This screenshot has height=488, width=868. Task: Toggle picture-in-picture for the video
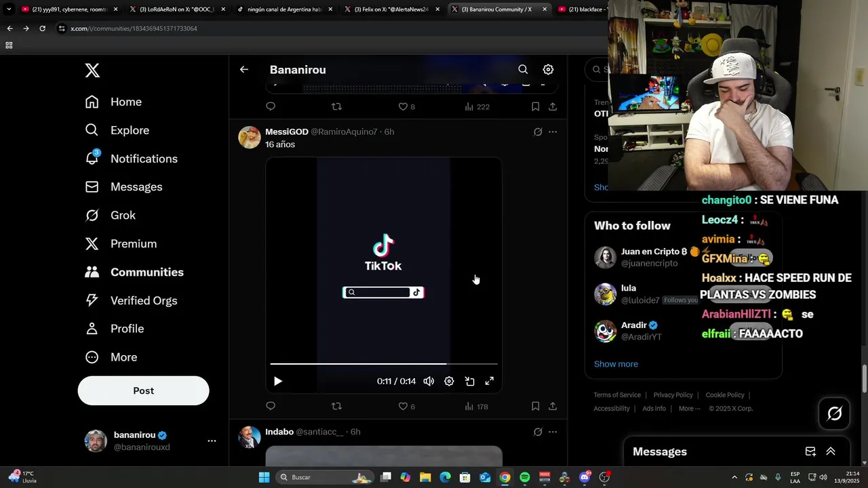(x=469, y=381)
